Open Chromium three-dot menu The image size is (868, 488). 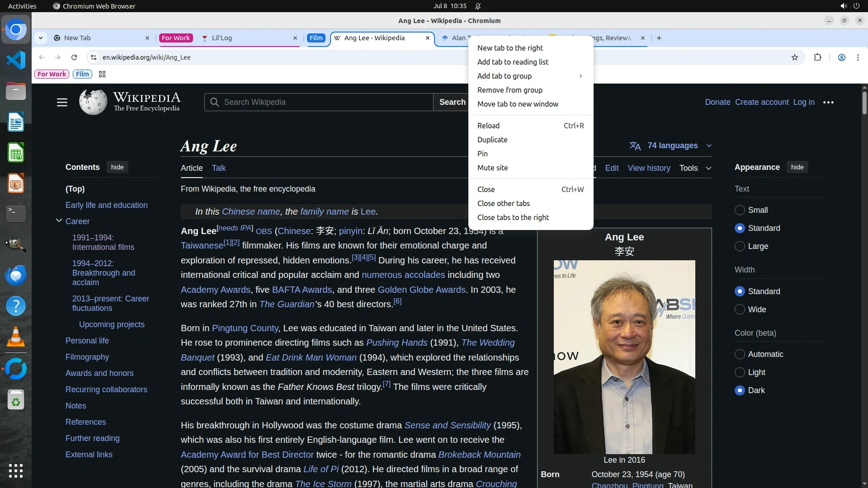coord(858,57)
